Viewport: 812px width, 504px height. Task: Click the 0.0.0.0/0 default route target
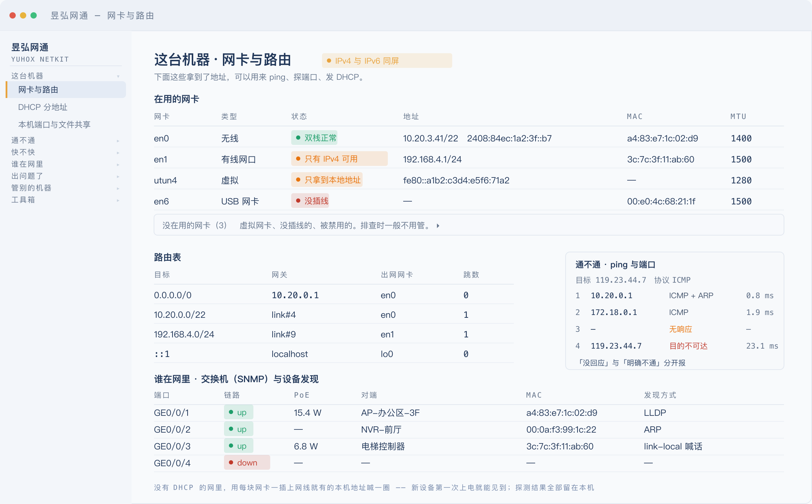173,295
